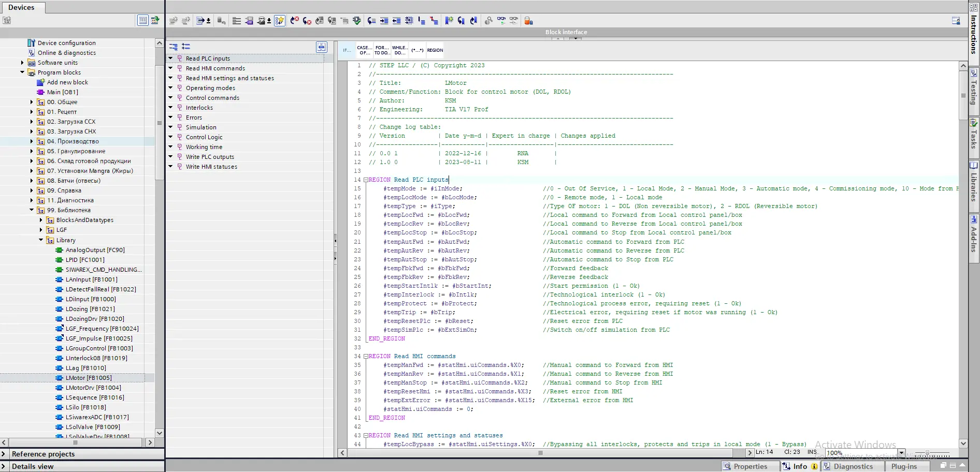Select LMotor [FB1005] block in tree
980x472 pixels.
coord(89,378)
